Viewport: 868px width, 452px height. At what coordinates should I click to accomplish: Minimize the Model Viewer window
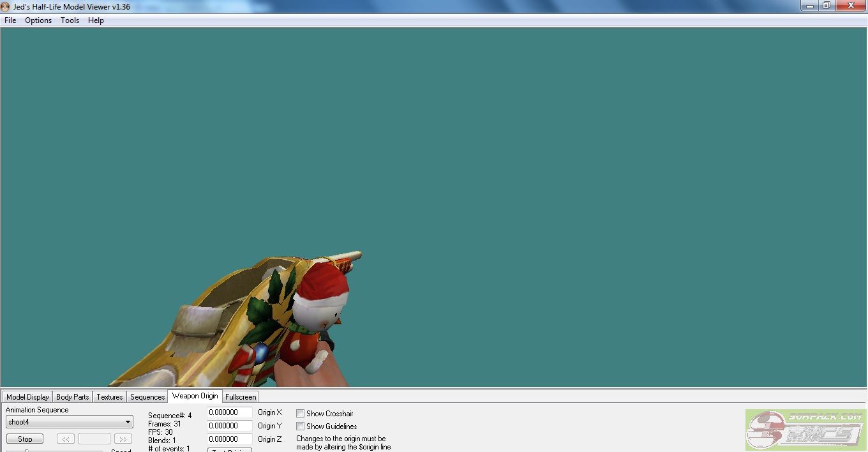809,6
